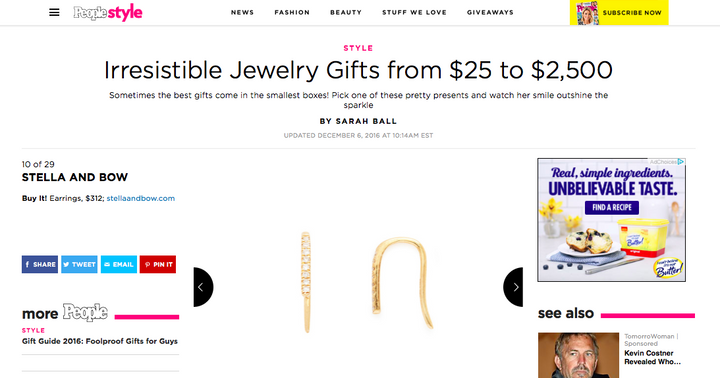Open Giveaways section

tap(490, 12)
